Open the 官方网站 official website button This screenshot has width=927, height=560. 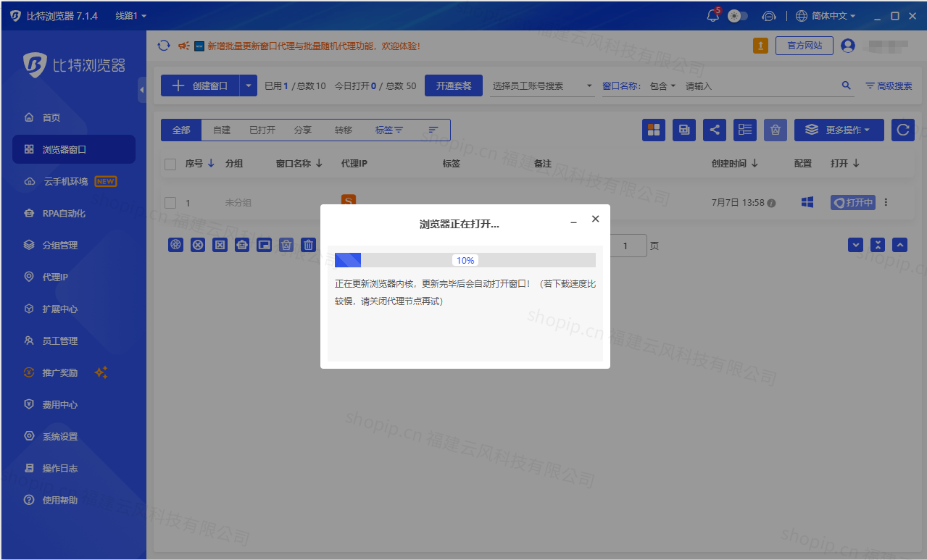[805, 46]
